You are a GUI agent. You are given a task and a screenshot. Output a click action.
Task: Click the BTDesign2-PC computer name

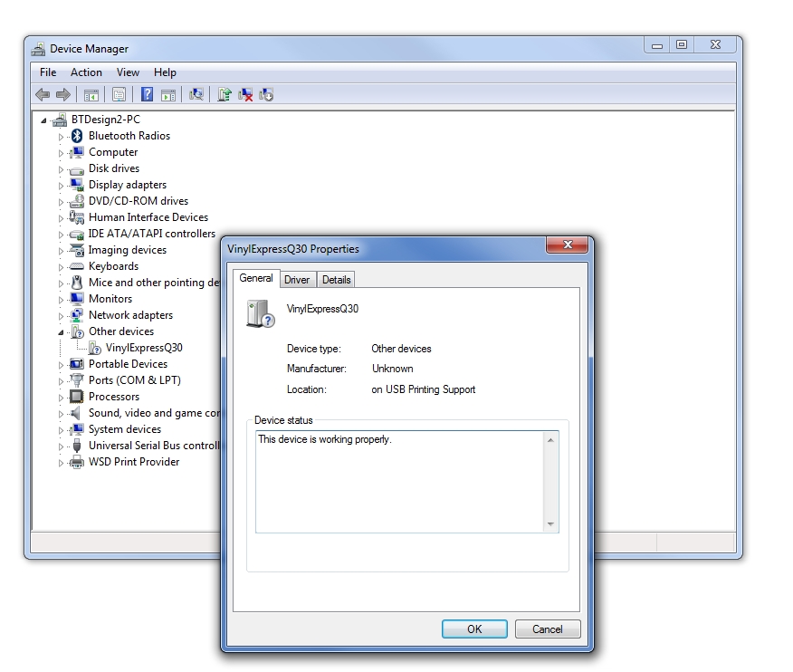106,120
